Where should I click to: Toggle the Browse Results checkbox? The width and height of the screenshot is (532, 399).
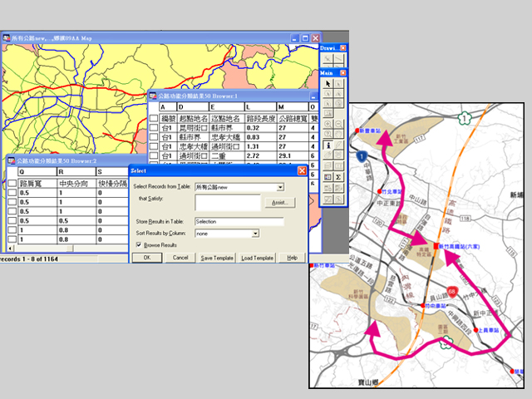pyautogui.click(x=139, y=244)
